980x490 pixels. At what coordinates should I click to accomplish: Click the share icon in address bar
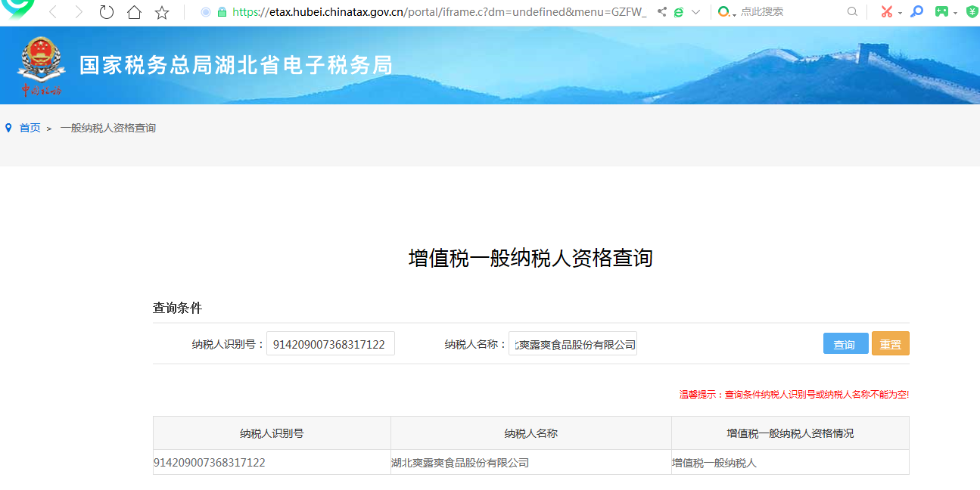point(662,12)
